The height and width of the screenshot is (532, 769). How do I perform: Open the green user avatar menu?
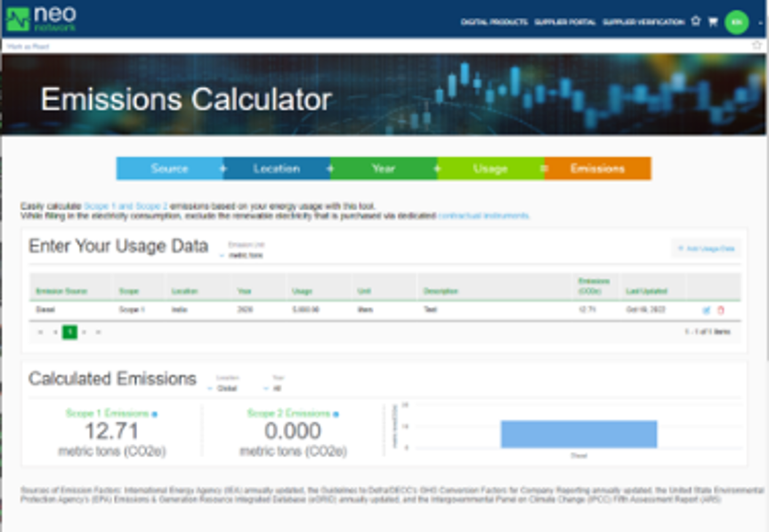click(x=737, y=22)
